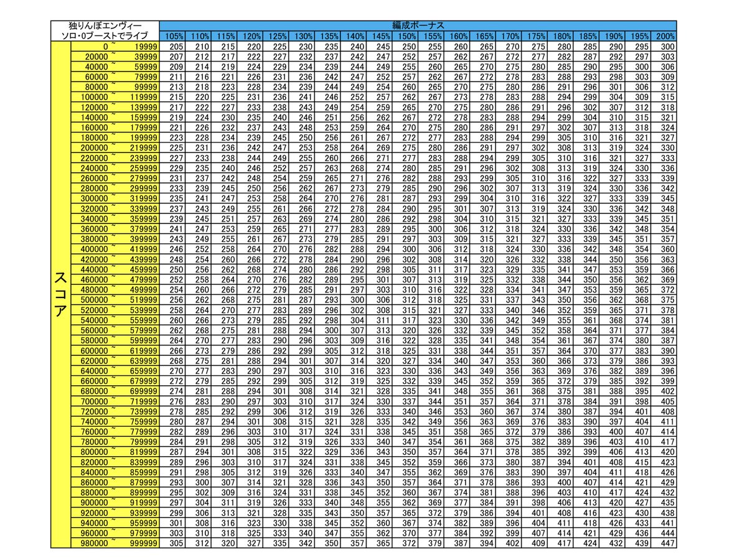Click the 編成ボーナス header cell
Screen dimensions: 747x560
coord(418,26)
